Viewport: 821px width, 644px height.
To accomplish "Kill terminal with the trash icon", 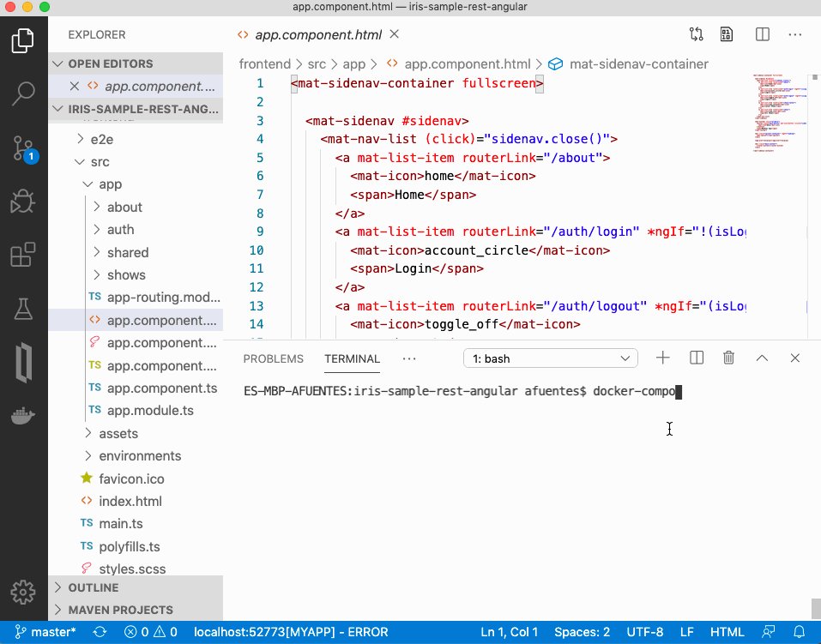I will pyautogui.click(x=728, y=358).
